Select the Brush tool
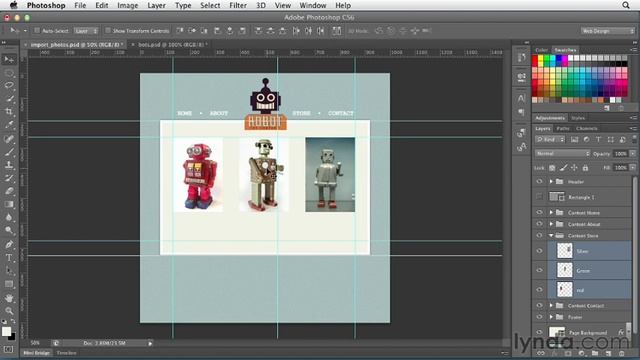Image resolution: width=640 pixels, height=360 pixels. pyautogui.click(x=9, y=152)
